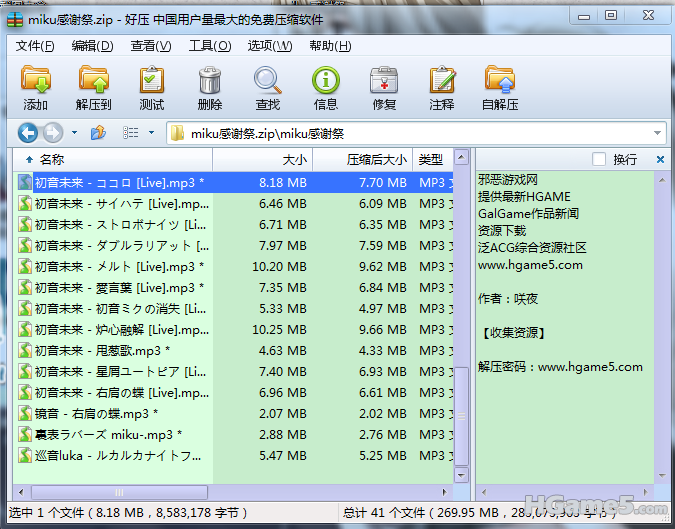Click the file icon of 裏表ラバーズ miku-.mp3
This screenshot has height=529, width=675.
[25, 434]
